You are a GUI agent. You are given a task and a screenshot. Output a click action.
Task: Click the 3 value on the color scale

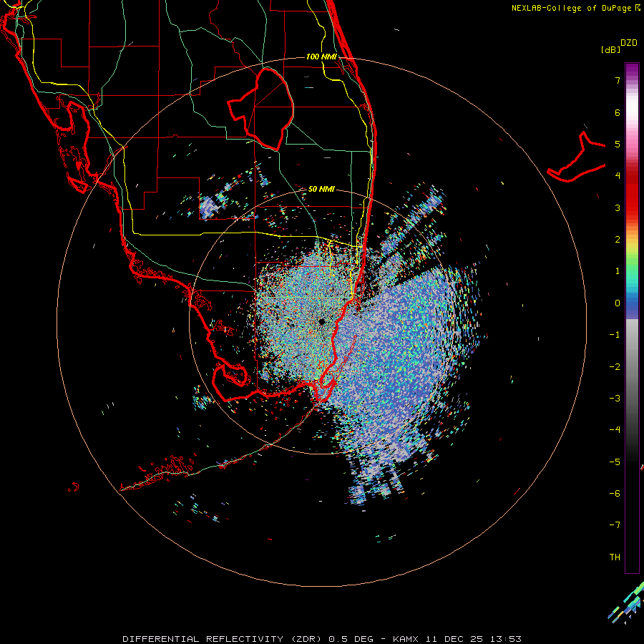pyautogui.click(x=618, y=208)
